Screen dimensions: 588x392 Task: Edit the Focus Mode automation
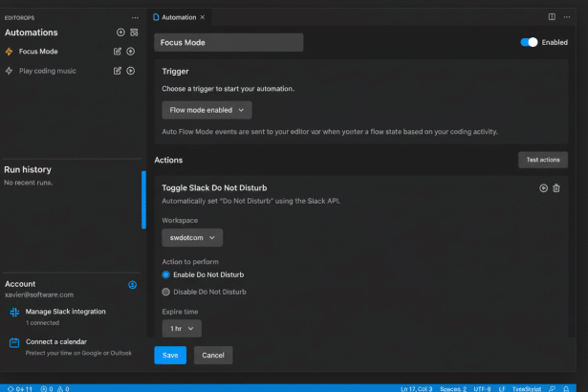tap(118, 52)
